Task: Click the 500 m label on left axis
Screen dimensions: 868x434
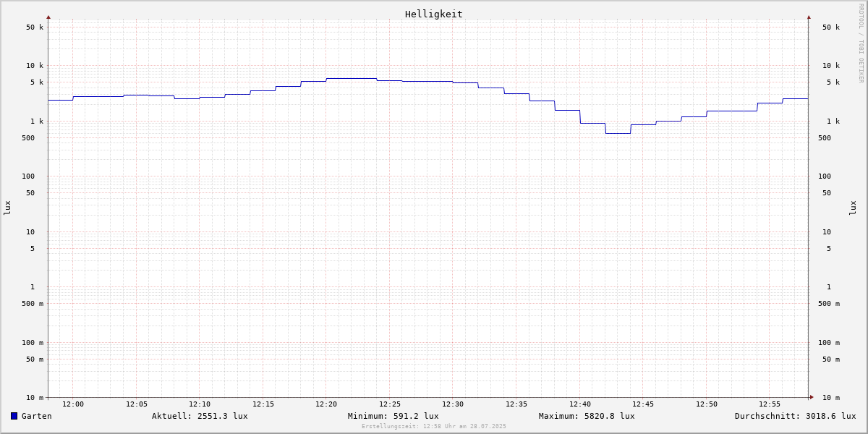Action: [33, 304]
